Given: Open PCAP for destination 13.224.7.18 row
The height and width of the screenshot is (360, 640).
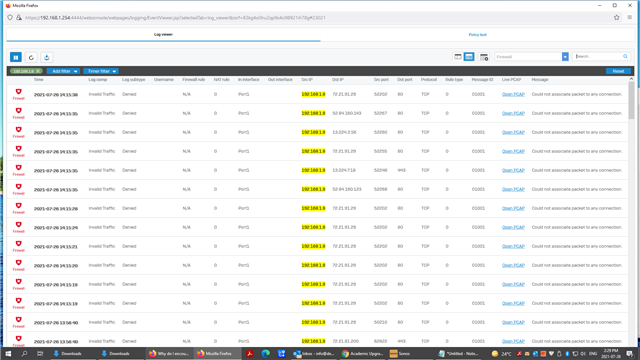Looking at the screenshot, I should (513, 170).
